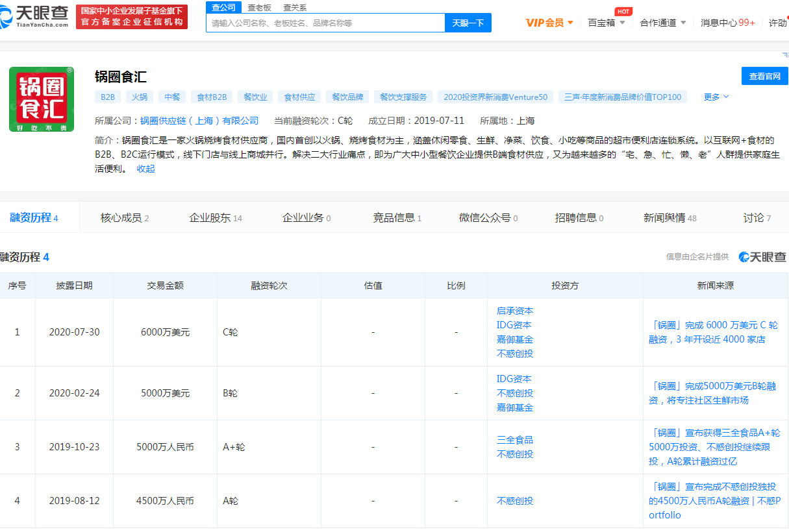Select the 餐饮支撑服务 tag
The image size is (789, 532).
403,97
